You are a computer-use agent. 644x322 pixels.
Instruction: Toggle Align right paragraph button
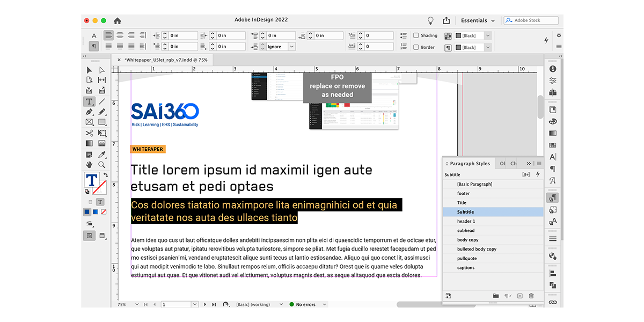tap(130, 35)
